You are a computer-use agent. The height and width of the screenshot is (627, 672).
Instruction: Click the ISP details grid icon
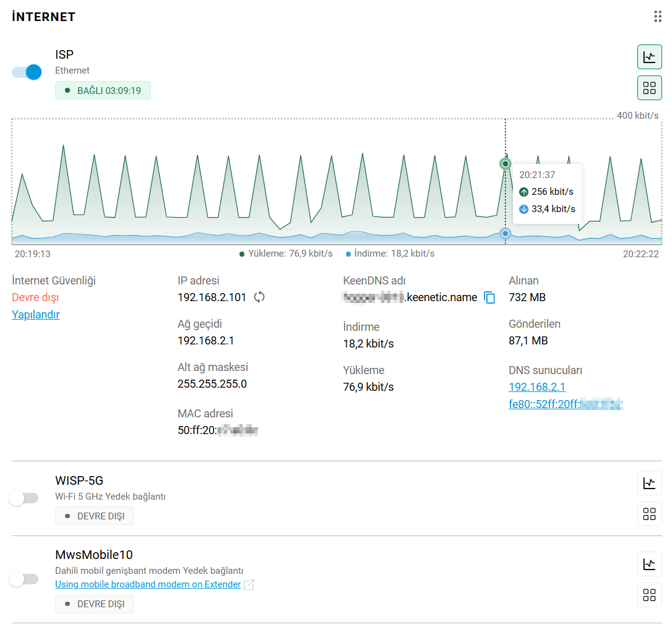pyautogui.click(x=649, y=88)
